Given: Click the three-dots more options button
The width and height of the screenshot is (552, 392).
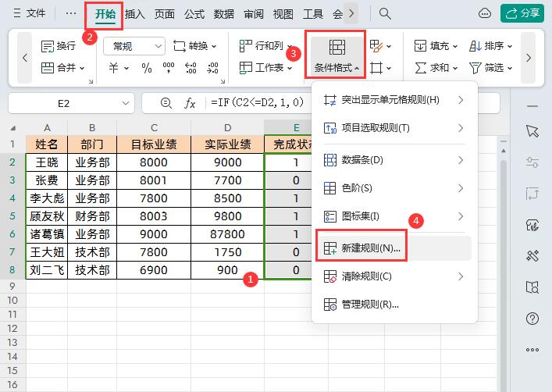Looking at the screenshot, I should pos(71,13).
